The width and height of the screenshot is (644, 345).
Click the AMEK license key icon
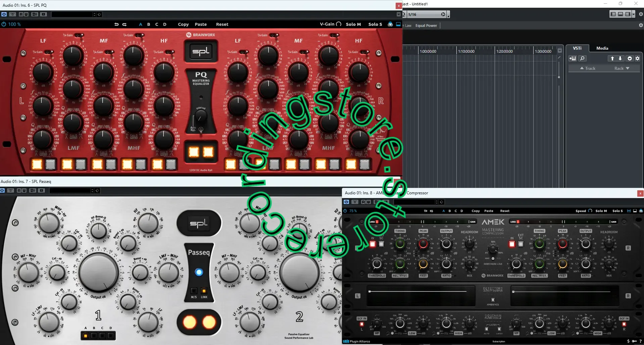[x=634, y=341]
